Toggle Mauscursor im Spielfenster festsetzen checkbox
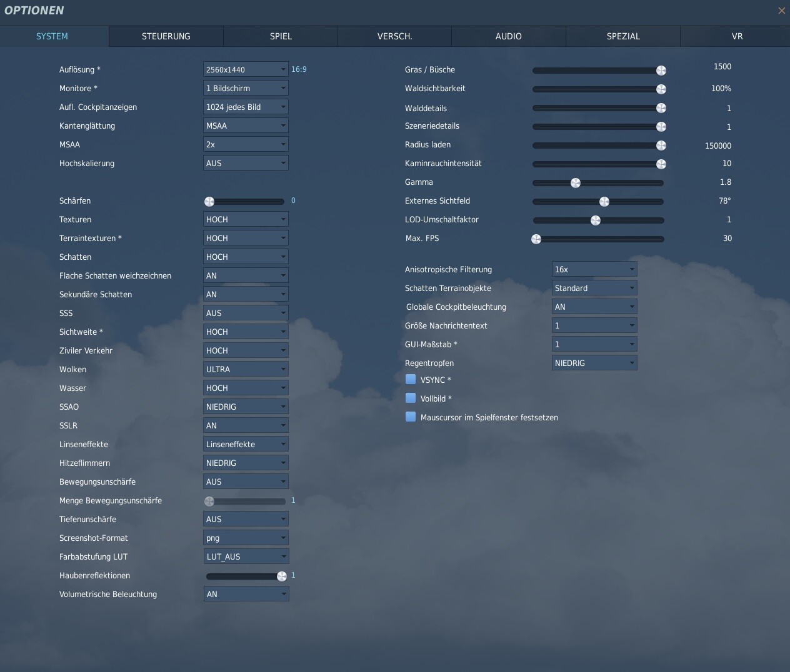This screenshot has height=672, width=790. coord(411,417)
